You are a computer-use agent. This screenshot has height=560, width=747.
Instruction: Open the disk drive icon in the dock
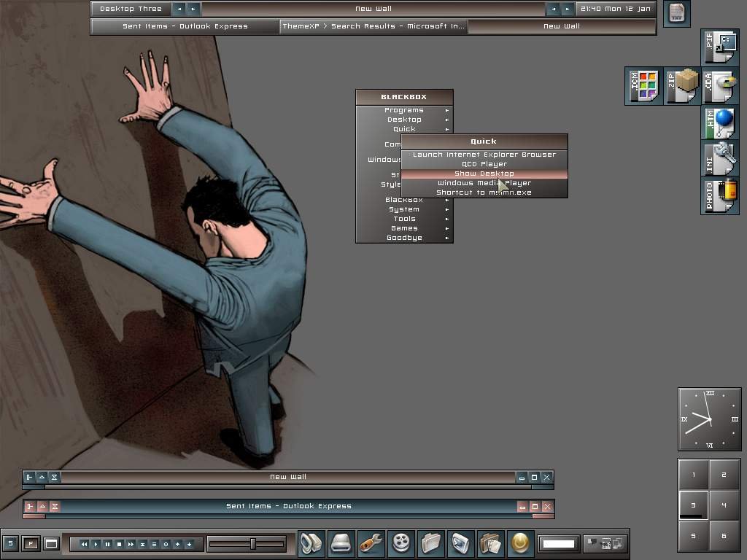(x=341, y=542)
